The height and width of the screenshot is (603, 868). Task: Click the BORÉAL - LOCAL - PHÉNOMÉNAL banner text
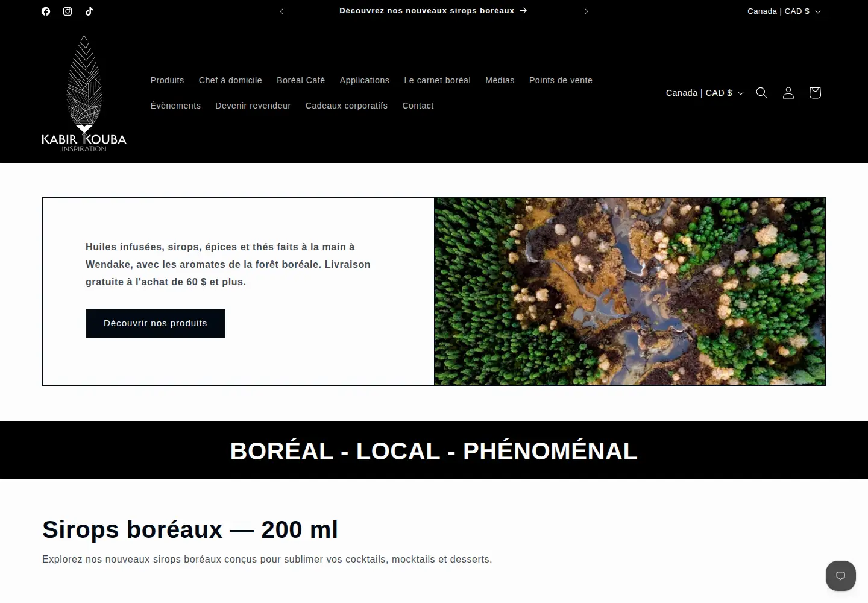tap(434, 451)
